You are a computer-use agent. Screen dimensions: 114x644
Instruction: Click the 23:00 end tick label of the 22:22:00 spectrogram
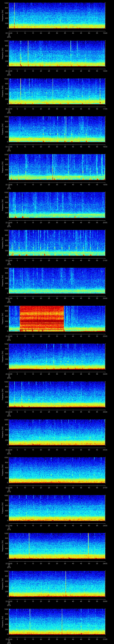pyautogui.click(x=105, y=336)
